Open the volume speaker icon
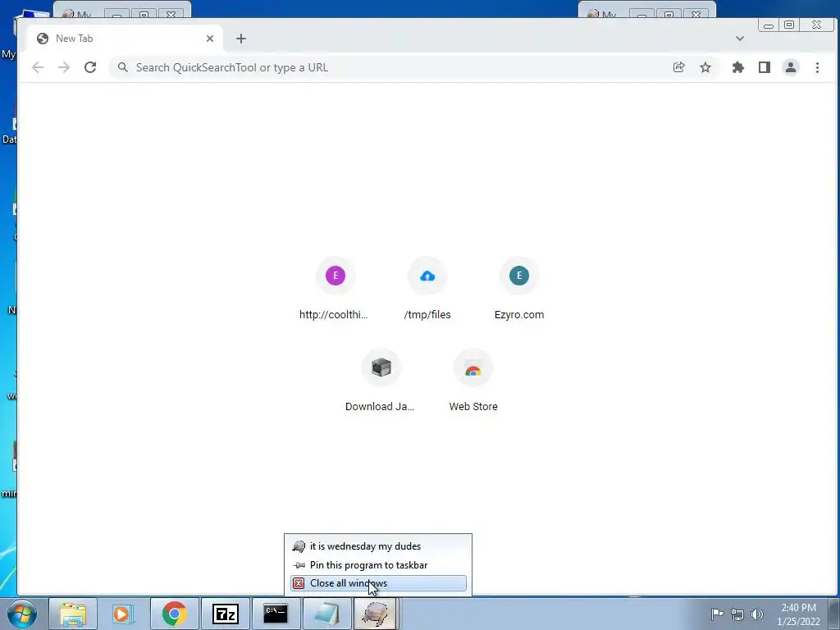 pos(757,614)
